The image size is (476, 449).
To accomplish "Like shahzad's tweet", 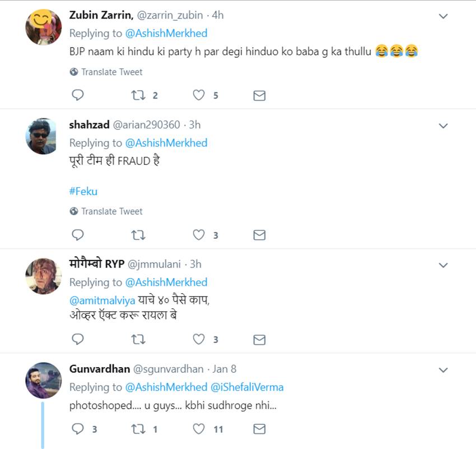I will pyautogui.click(x=199, y=235).
